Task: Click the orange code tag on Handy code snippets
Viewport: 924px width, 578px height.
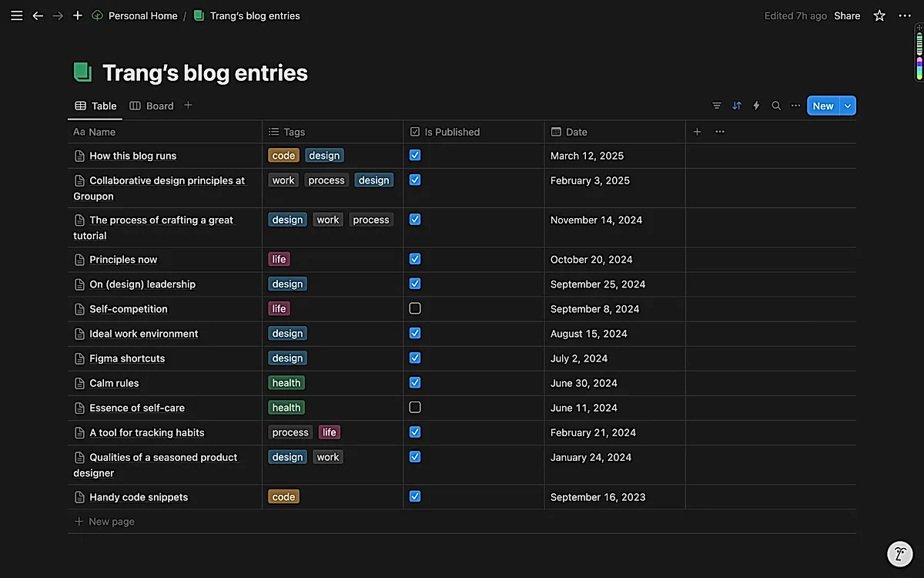Action: pos(283,497)
